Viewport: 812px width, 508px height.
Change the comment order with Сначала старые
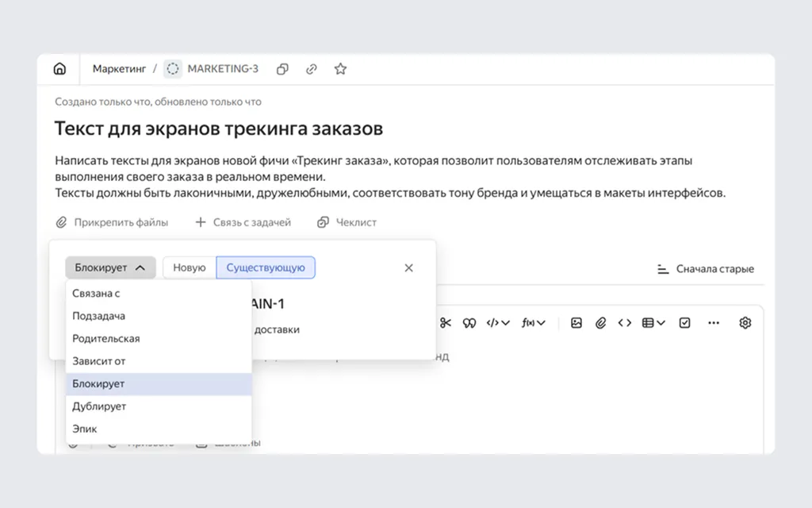705,269
